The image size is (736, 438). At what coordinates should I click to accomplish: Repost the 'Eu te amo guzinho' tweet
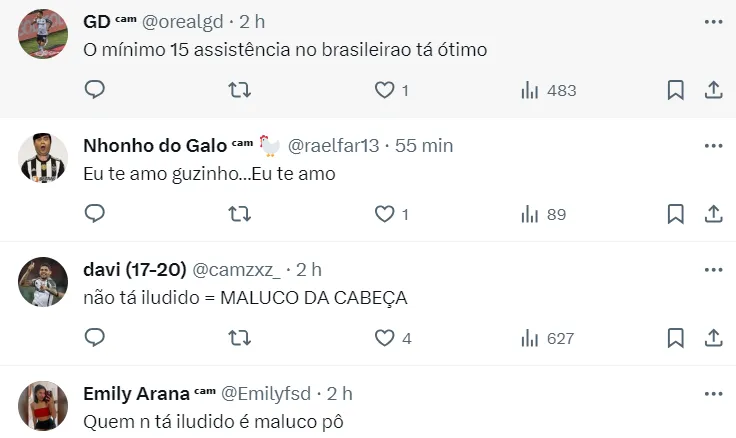(239, 214)
